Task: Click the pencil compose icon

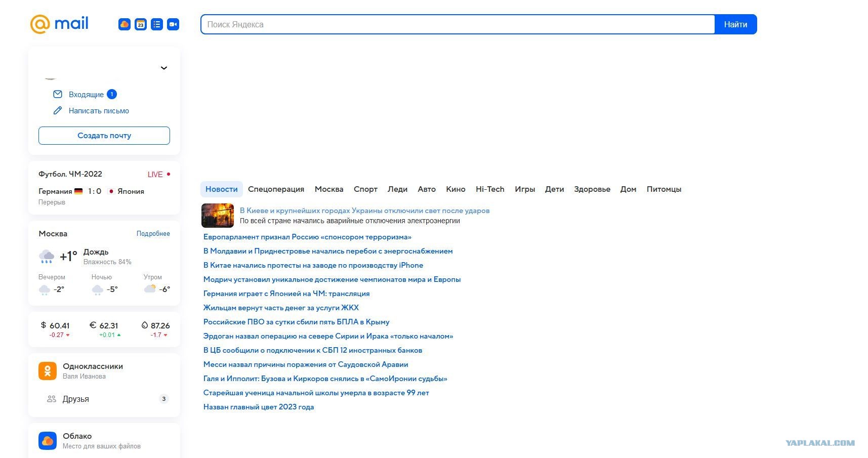Action: point(58,110)
